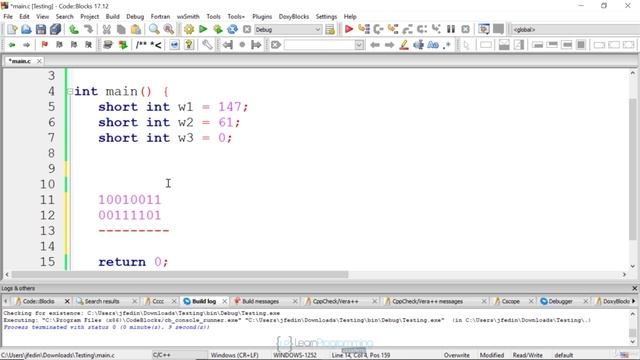Switch to the Search results log tab
The image size is (640, 360).
pyautogui.click(x=102, y=301)
